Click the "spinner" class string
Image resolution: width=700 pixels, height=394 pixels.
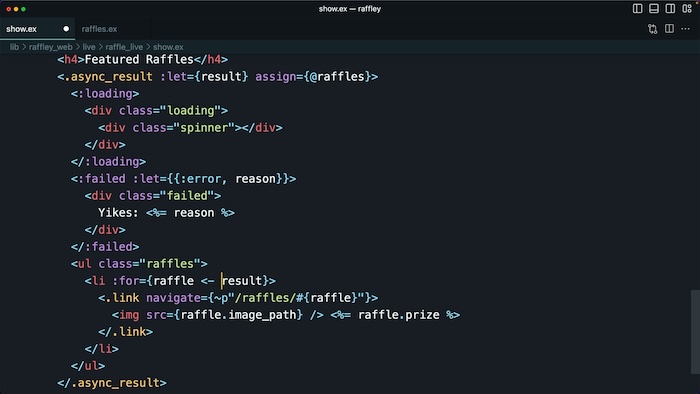pos(204,128)
